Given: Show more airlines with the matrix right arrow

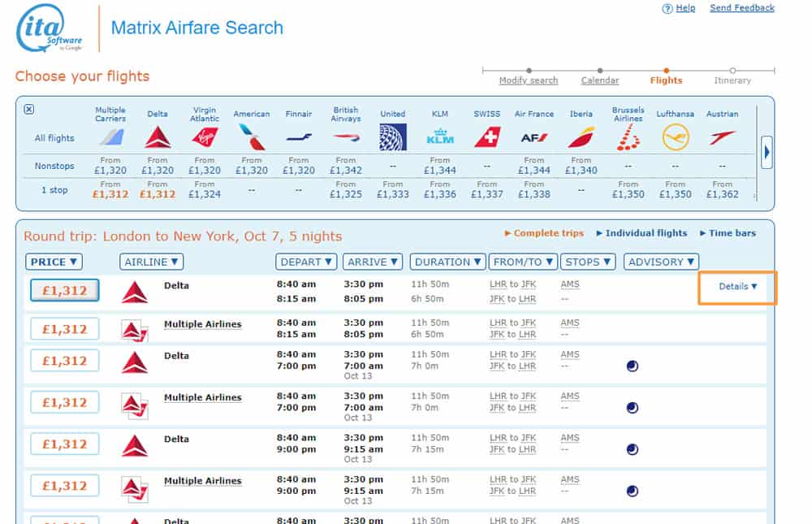Looking at the screenshot, I should click(767, 153).
